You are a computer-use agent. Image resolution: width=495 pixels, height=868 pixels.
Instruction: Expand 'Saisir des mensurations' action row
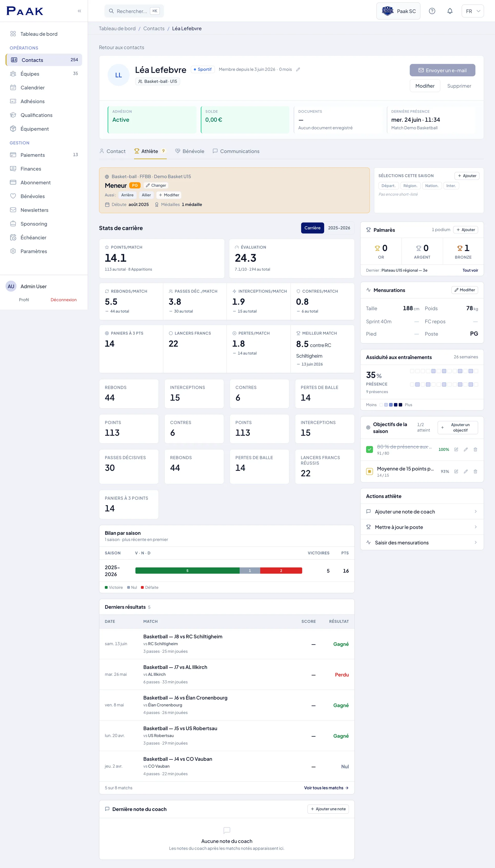422,542
